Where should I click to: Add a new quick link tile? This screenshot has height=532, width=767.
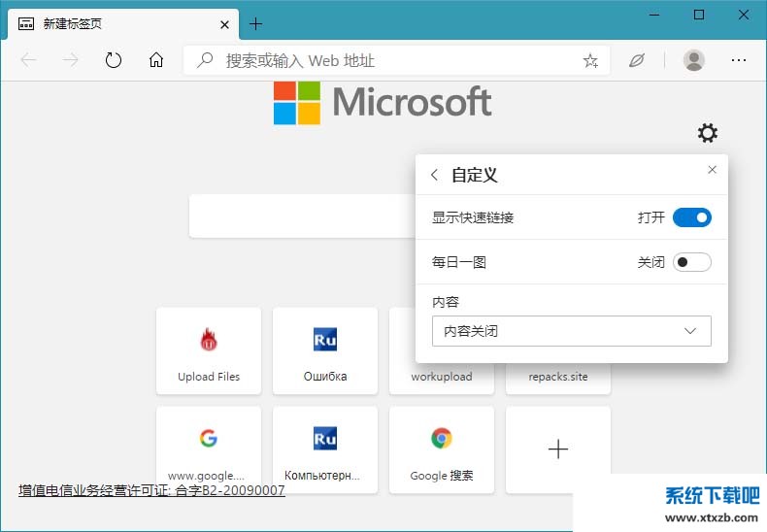coord(558,449)
